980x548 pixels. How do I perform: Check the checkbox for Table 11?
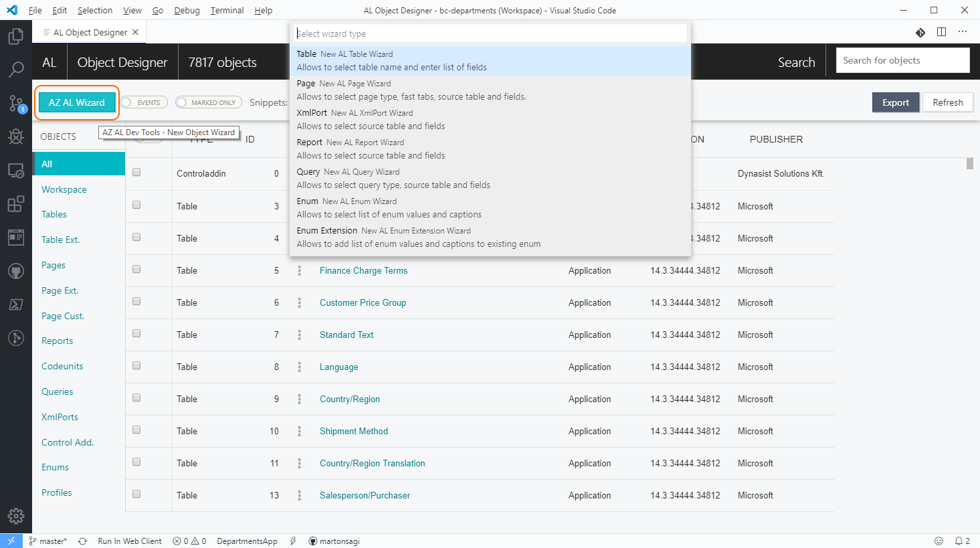point(136,462)
